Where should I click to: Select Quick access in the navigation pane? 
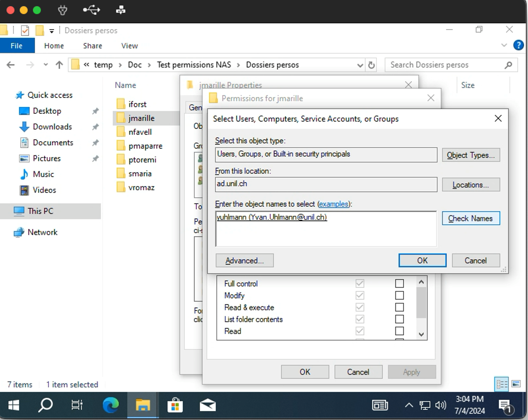point(50,95)
